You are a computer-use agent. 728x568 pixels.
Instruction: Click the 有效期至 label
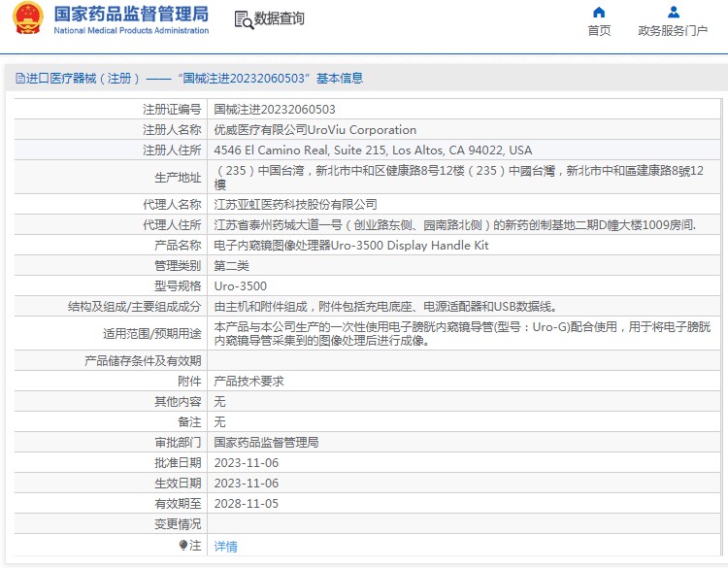click(178, 504)
